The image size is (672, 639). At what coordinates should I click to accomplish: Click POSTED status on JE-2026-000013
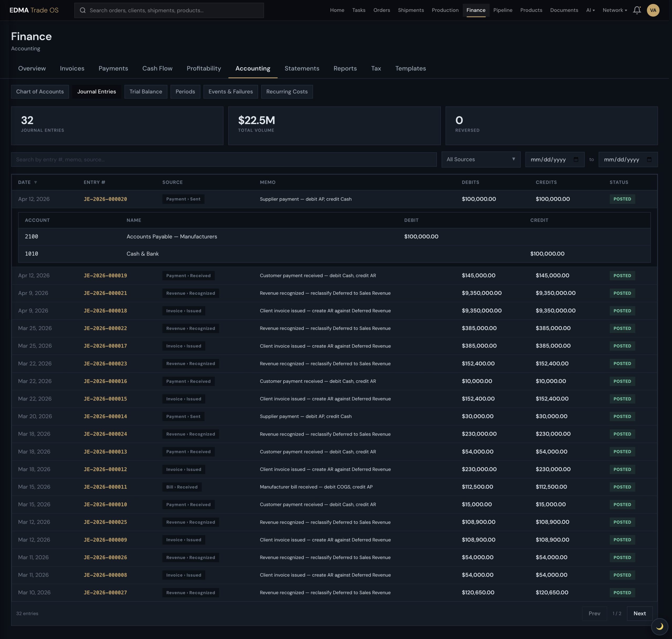(x=622, y=452)
